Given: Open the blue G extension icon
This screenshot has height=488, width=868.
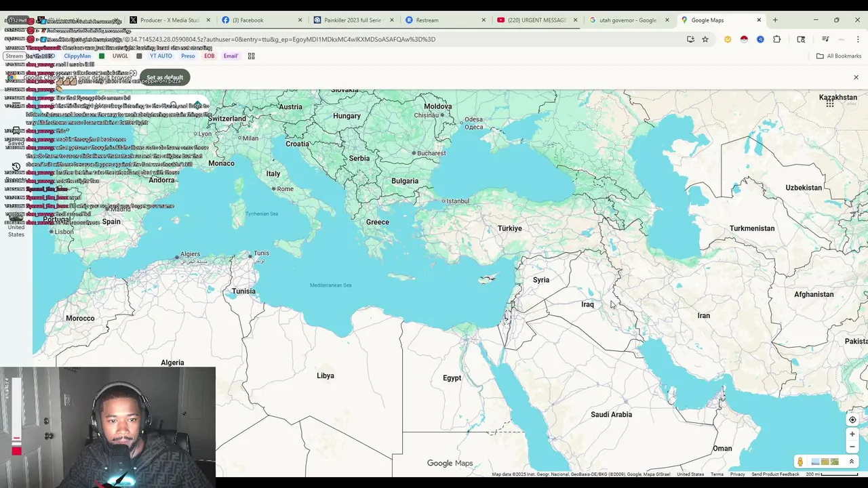Looking at the screenshot, I should pos(760,39).
